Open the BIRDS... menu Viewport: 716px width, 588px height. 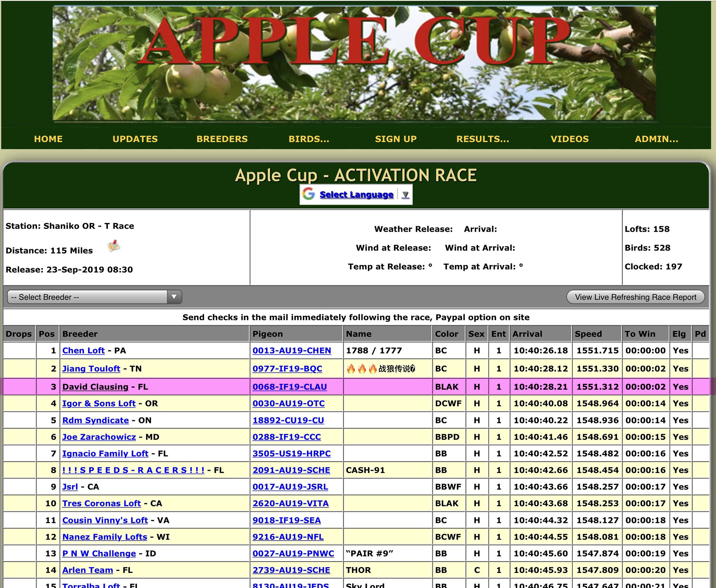(x=309, y=139)
